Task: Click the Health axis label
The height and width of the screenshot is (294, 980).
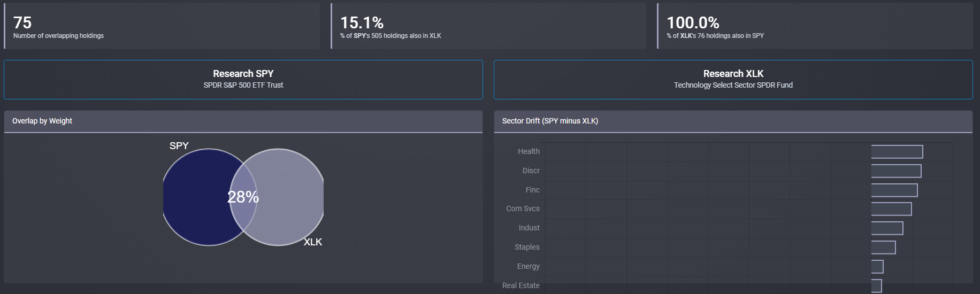Action: (x=529, y=151)
